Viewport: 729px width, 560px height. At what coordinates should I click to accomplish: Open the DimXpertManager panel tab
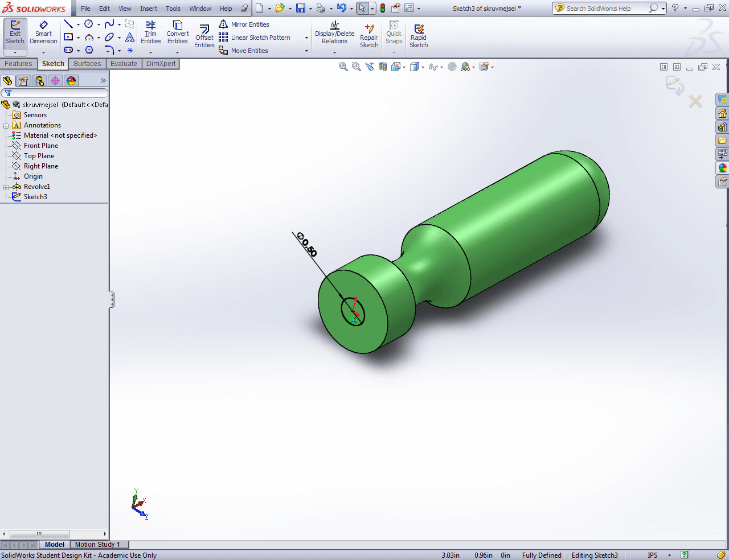[x=55, y=81]
